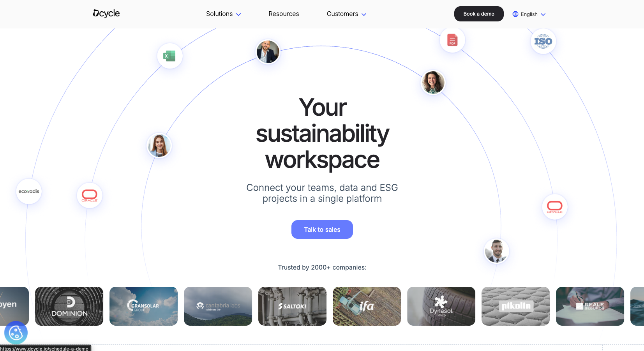
Task: Open the Resources menu item
Action: coord(284,14)
